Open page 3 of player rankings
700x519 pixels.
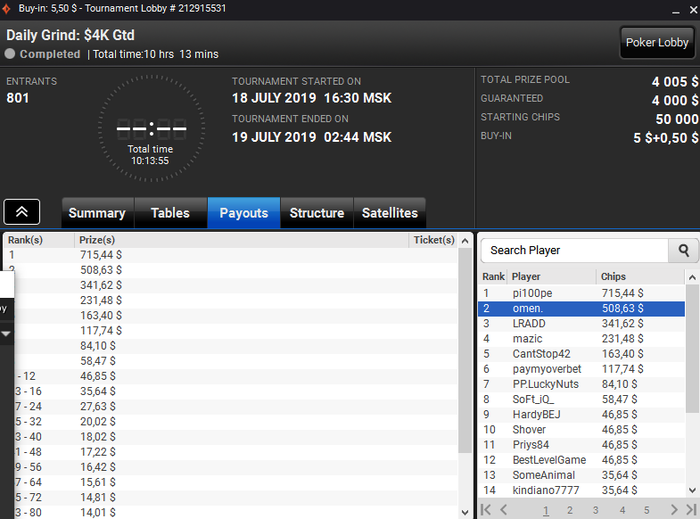pyautogui.click(x=595, y=510)
